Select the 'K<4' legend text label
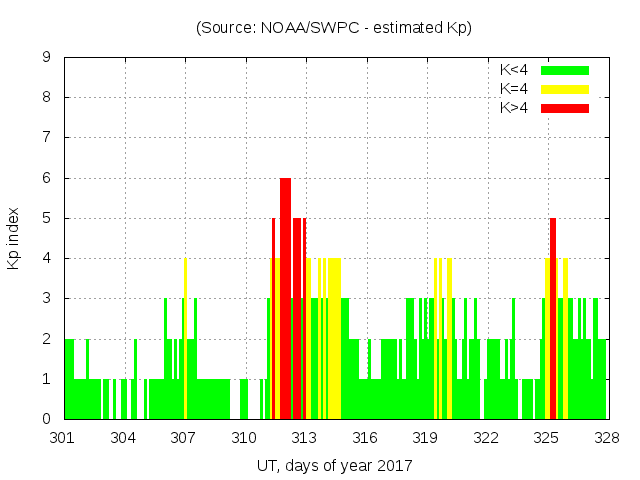Viewport: 640px width, 480px height. click(x=514, y=70)
